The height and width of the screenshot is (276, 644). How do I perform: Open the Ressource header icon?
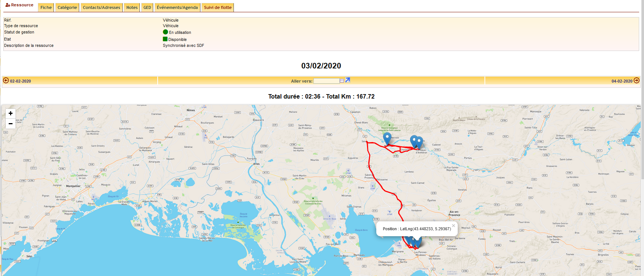[x=7, y=5]
